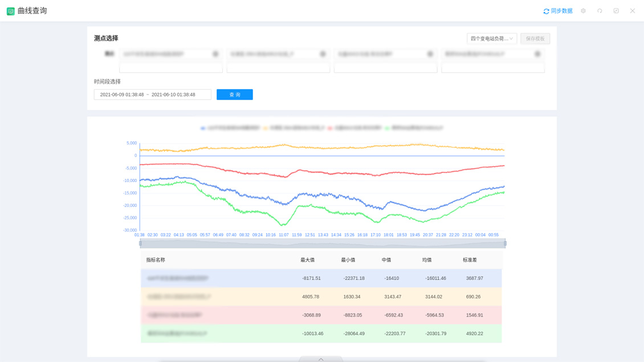This screenshot has height=362, width=644.
Task: Click standard deviation 3687.97
Action: [474, 278]
